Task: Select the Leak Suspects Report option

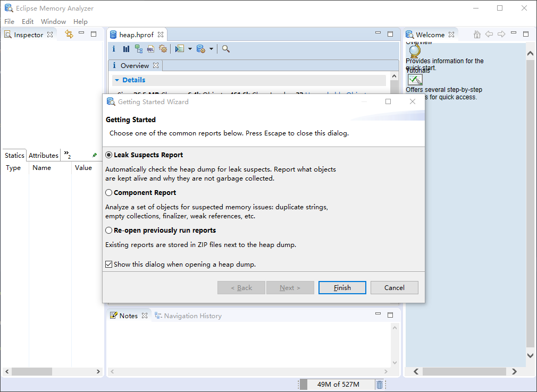Action: click(x=108, y=155)
